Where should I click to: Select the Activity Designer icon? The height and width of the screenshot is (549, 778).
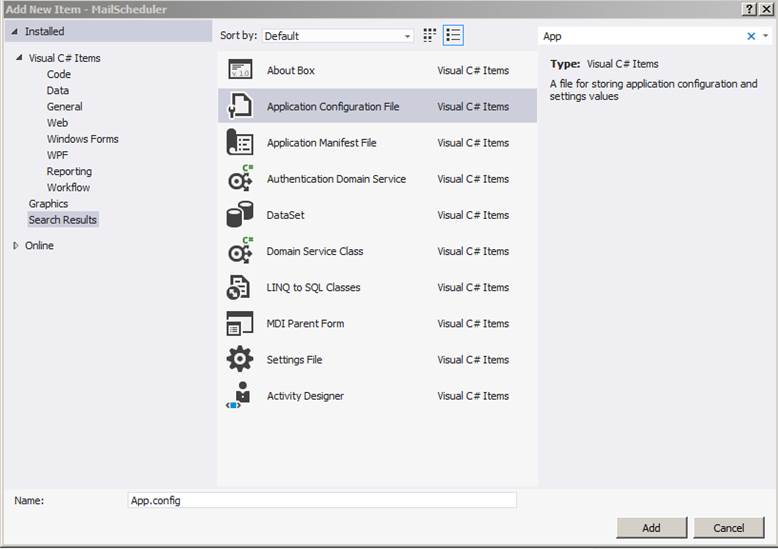tap(238, 396)
